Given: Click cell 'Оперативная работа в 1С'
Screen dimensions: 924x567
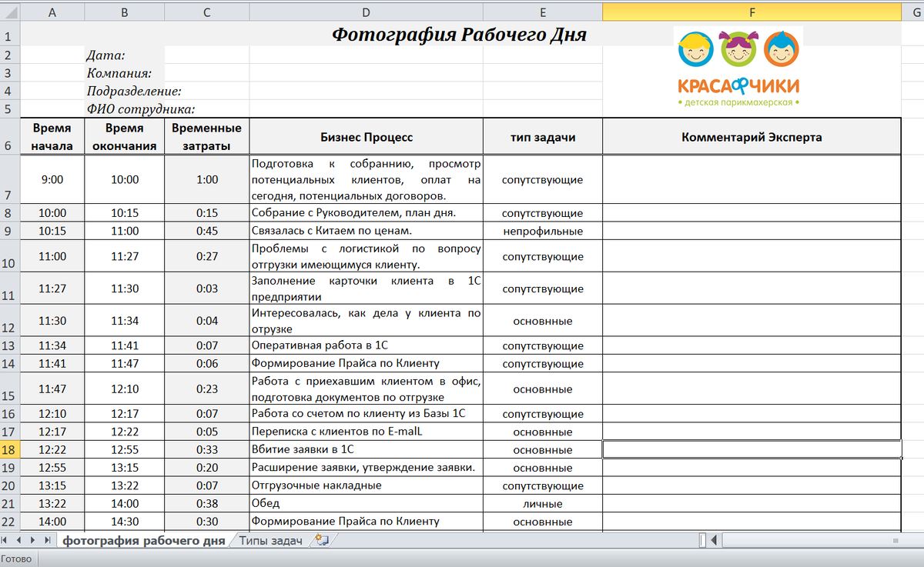Looking at the screenshot, I should point(366,345).
